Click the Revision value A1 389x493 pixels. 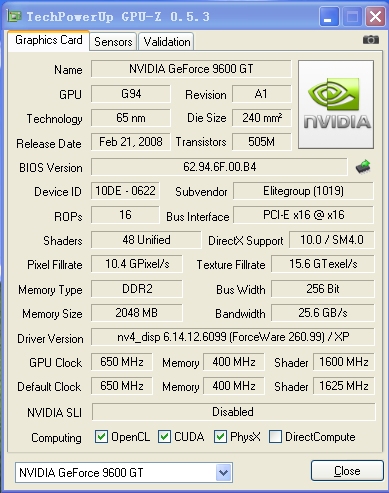262,94
